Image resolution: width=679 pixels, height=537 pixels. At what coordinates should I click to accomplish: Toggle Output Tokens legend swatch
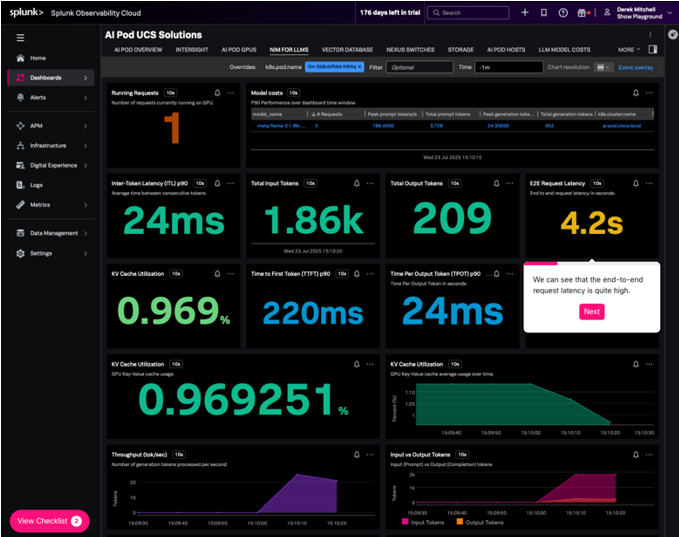(x=460, y=521)
